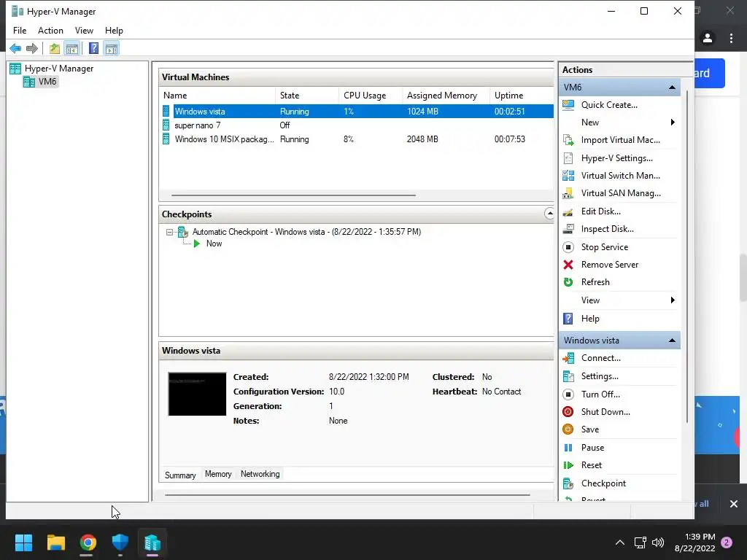Click the Quick Create icon
The height and width of the screenshot is (560, 747).
568,105
